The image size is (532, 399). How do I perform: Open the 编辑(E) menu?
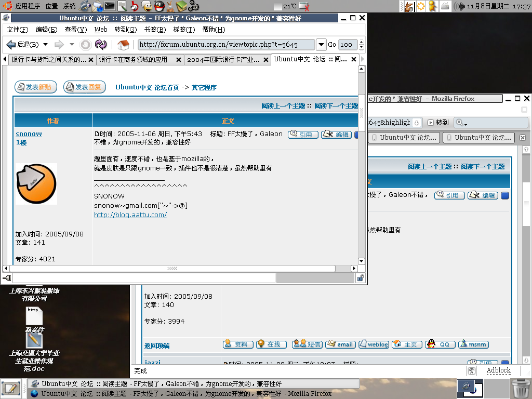(x=46, y=30)
